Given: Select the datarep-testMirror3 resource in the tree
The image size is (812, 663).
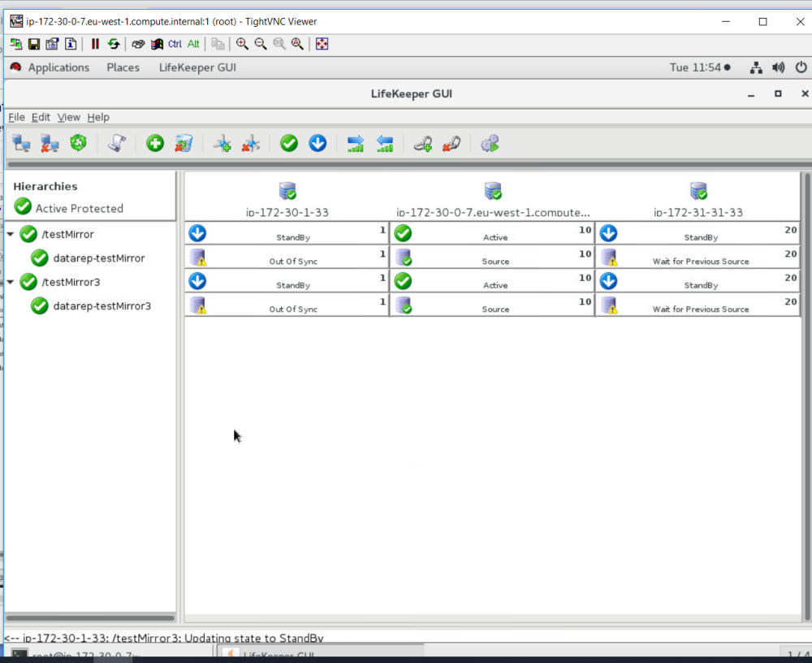Looking at the screenshot, I should click(x=101, y=306).
